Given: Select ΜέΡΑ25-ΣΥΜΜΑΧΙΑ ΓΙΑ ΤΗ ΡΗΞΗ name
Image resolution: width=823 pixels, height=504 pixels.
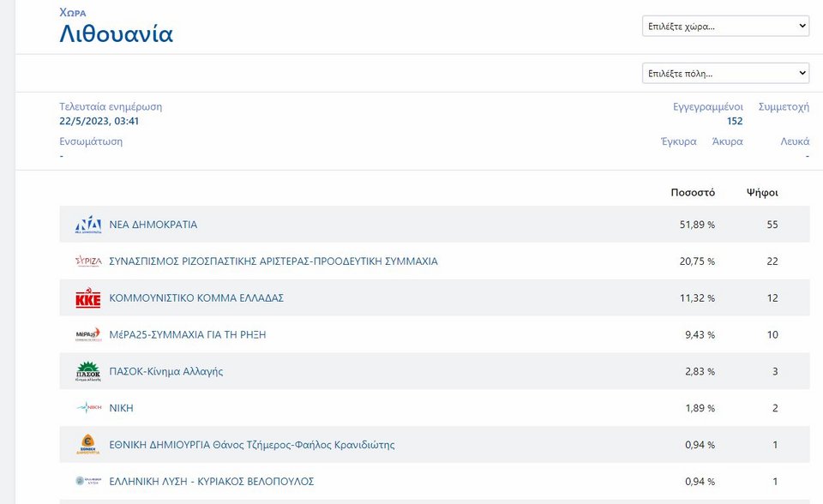Looking at the screenshot, I should (188, 335).
